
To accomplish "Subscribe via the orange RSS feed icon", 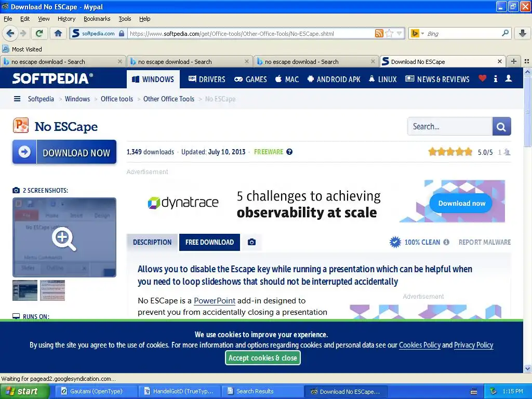I will [379, 33].
